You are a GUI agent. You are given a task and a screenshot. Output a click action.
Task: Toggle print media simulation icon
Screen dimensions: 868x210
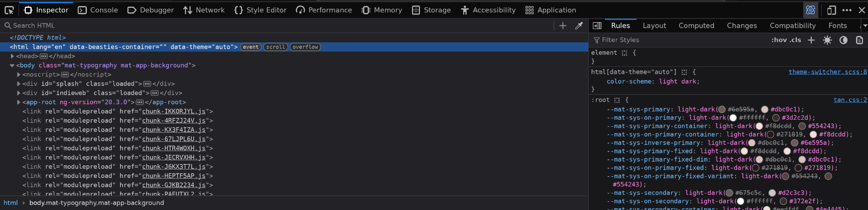pyautogui.click(x=859, y=40)
